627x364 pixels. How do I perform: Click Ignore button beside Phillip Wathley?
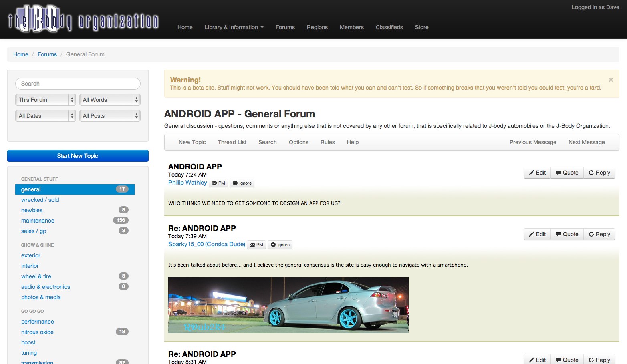click(242, 183)
